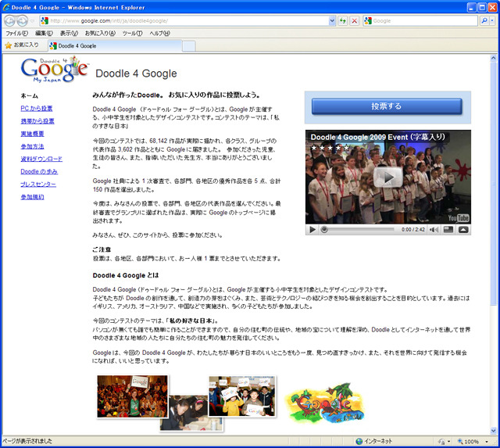Image resolution: width=500 pixels, height=448 pixels.
Task: Click the インターネット zone globe icon
Action: tap(359, 441)
